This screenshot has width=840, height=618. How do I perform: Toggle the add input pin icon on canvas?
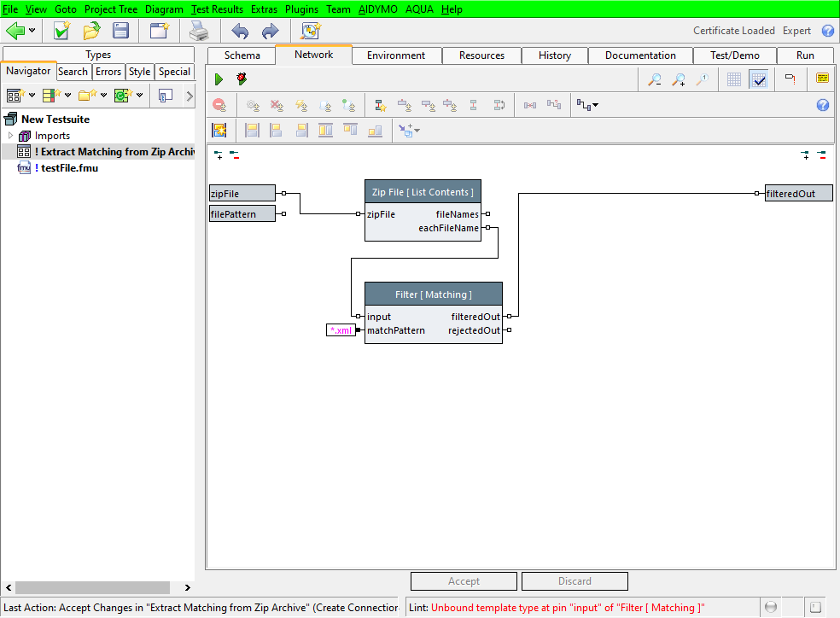pos(219,154)
